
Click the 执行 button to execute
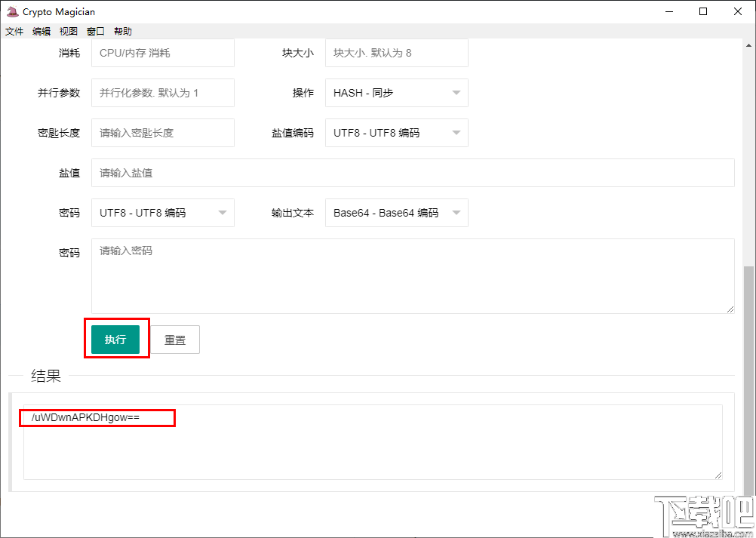pos(116,339)
